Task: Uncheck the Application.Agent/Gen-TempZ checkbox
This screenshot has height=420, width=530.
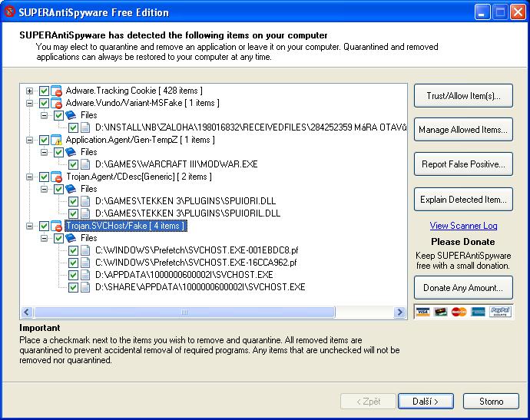Action: click(x=44, y=140)
